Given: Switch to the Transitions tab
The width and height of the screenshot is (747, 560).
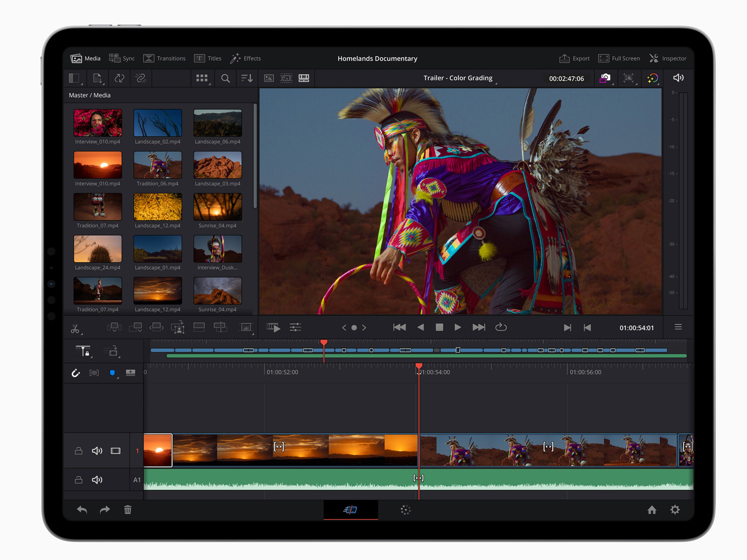Looking at the screenshot, I should (x=164, y=58).
